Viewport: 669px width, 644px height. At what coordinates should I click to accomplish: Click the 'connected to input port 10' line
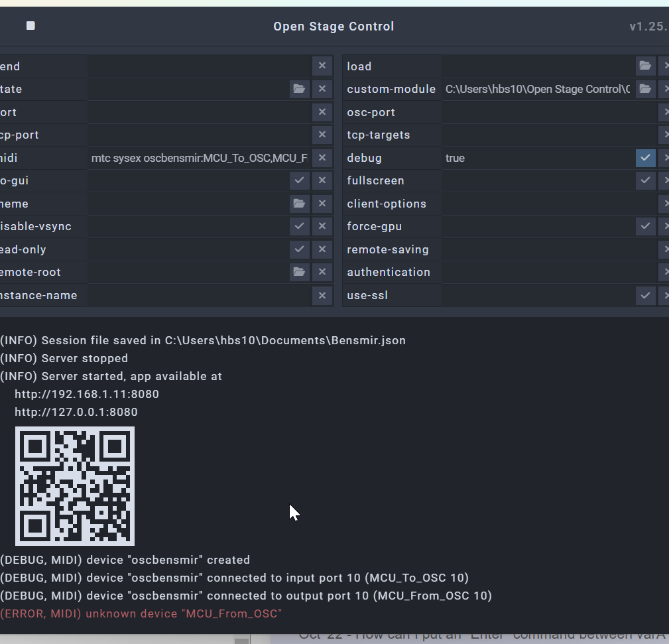click(234, 578)
